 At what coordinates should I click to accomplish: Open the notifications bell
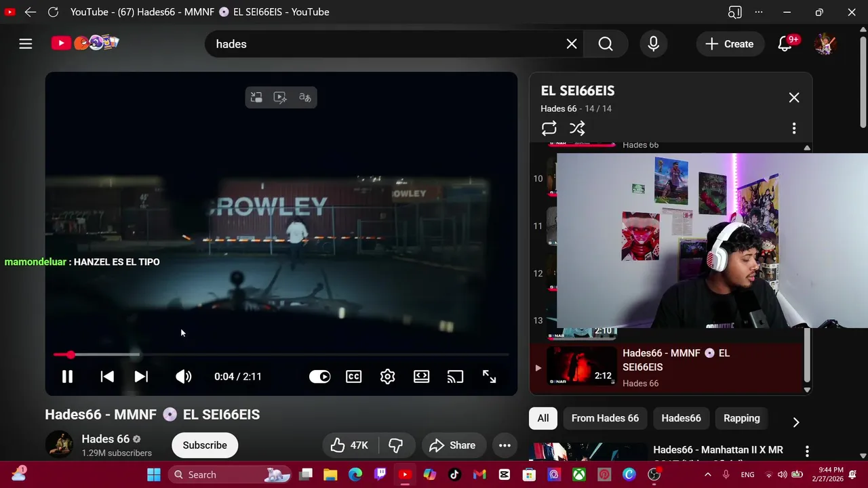[x=785, y=44]
